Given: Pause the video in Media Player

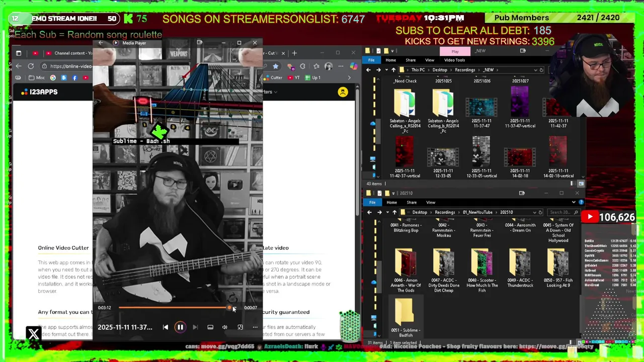Looking at the screenshot, I should pyautogui.click(x=180, y=327).
